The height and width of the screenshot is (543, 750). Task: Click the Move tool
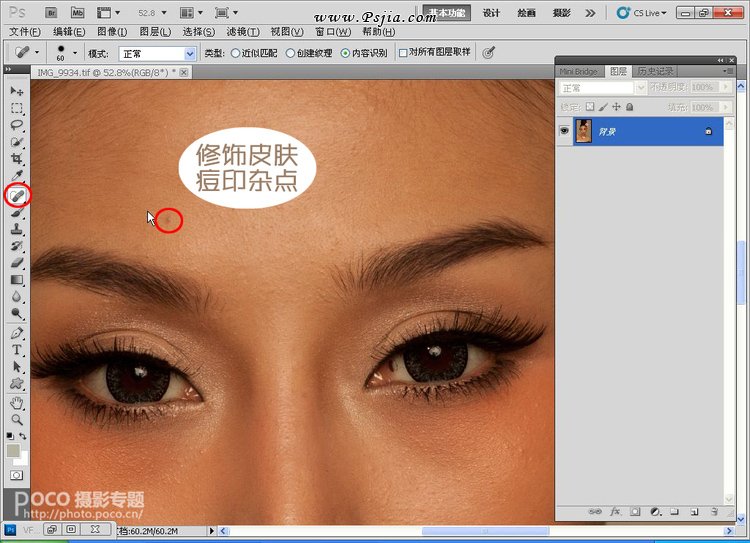click(17, 91)
